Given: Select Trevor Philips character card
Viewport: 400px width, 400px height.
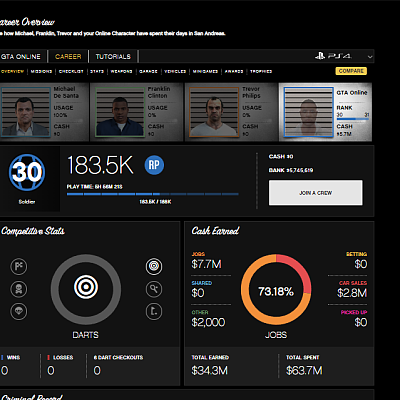Looking at the screenshot, I should click(230, 112).
